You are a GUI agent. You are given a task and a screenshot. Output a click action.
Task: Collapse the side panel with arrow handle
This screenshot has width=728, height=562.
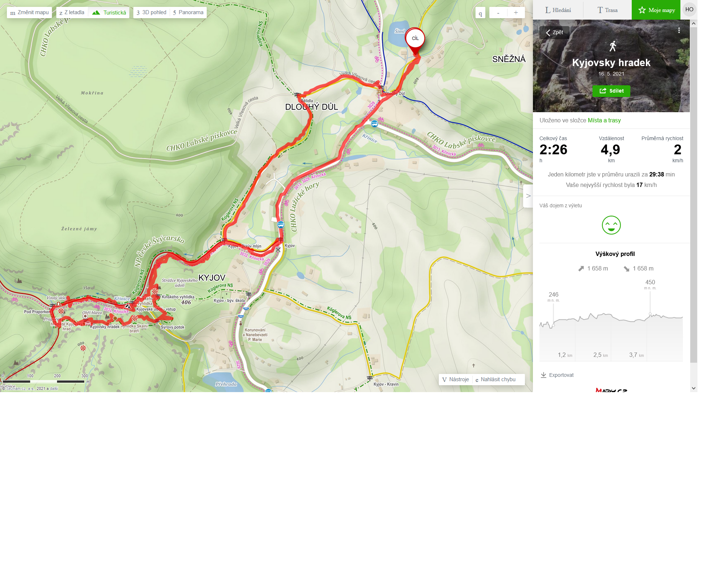528,196
